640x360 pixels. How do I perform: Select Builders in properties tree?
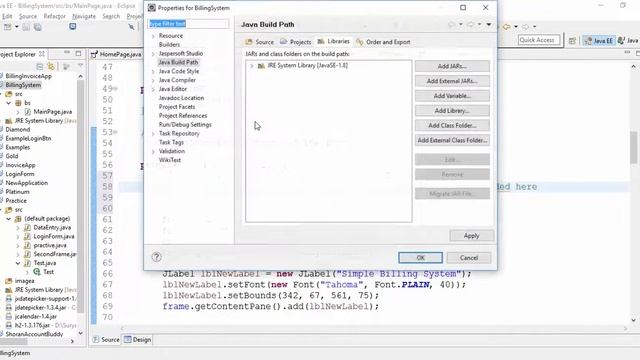(169, 44)
